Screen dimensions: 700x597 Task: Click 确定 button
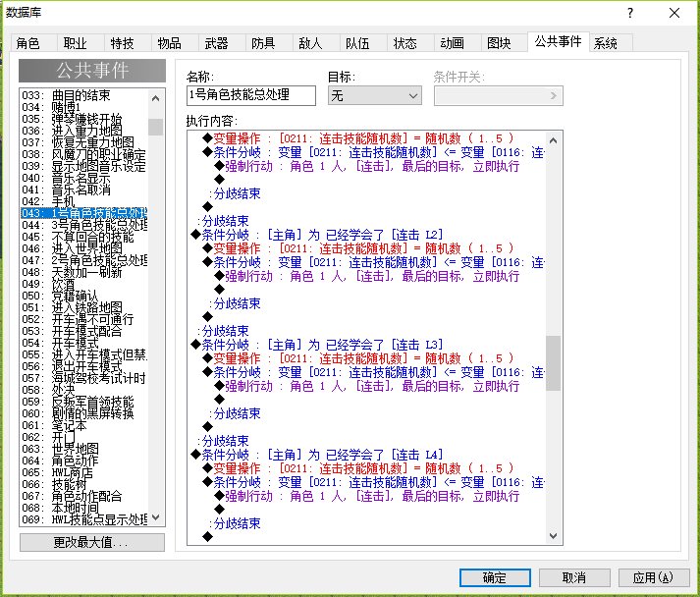pos(495,577)
